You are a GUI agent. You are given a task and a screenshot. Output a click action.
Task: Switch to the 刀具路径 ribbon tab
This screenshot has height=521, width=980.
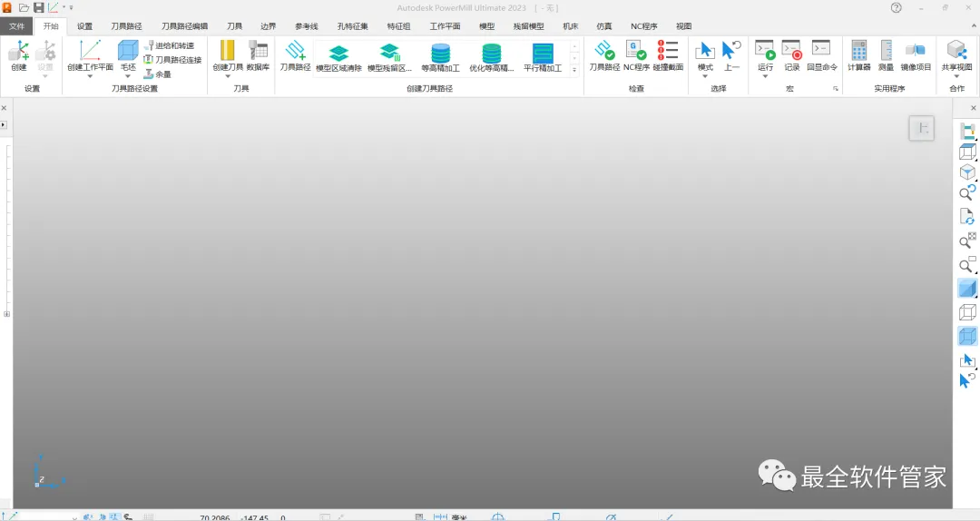click(126, 26)
